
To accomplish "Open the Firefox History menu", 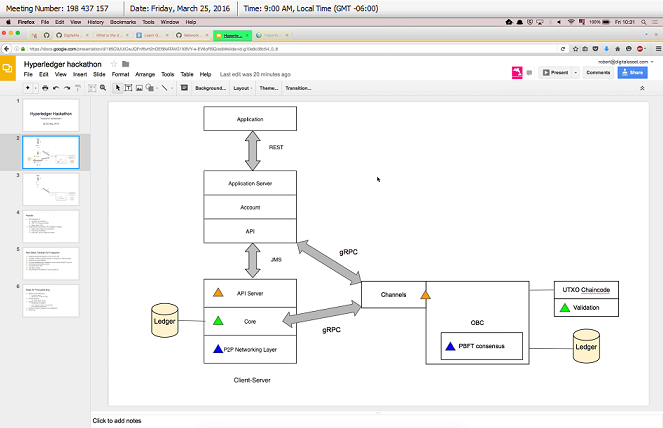I will click(96, 22).
